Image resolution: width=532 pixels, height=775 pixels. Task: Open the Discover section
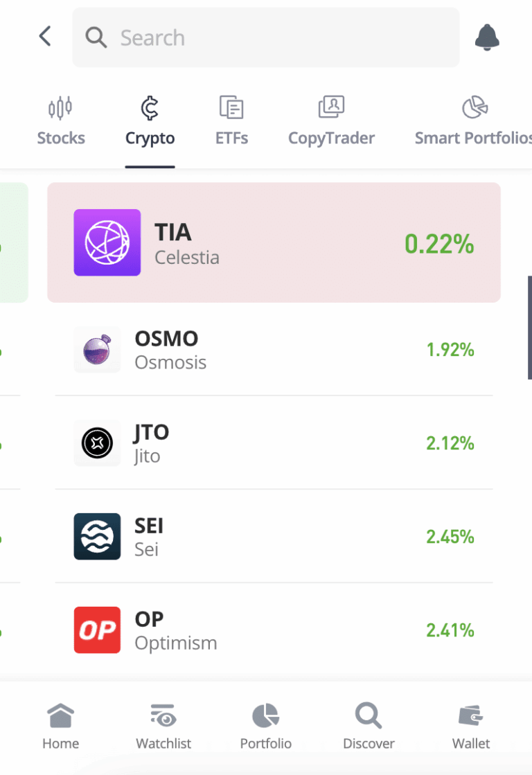tap(368, 724)
